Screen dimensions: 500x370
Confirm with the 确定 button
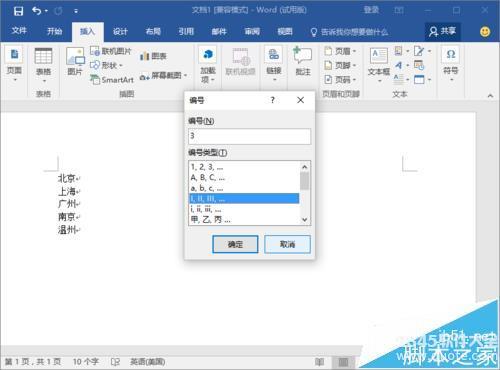click(235, 244)
